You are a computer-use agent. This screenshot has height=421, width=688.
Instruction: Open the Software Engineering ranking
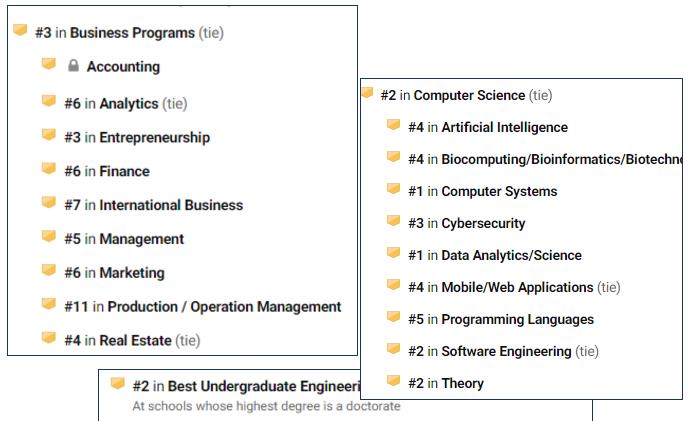(x=503, y=352)
